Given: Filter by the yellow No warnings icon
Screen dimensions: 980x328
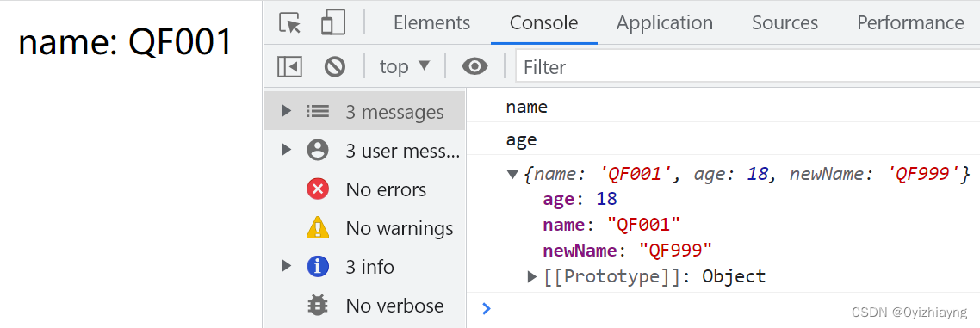Looking at the screenshot, I should point(318,227).
